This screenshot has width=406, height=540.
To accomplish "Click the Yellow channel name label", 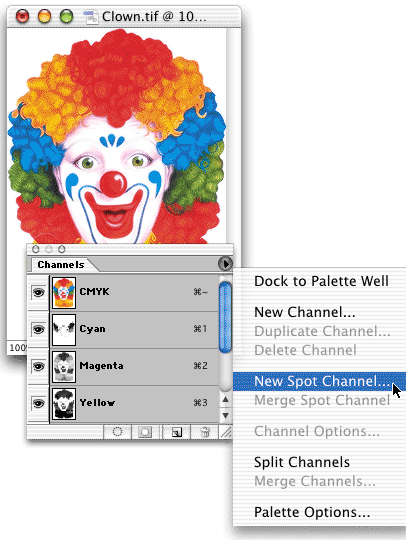I will 97,403.
